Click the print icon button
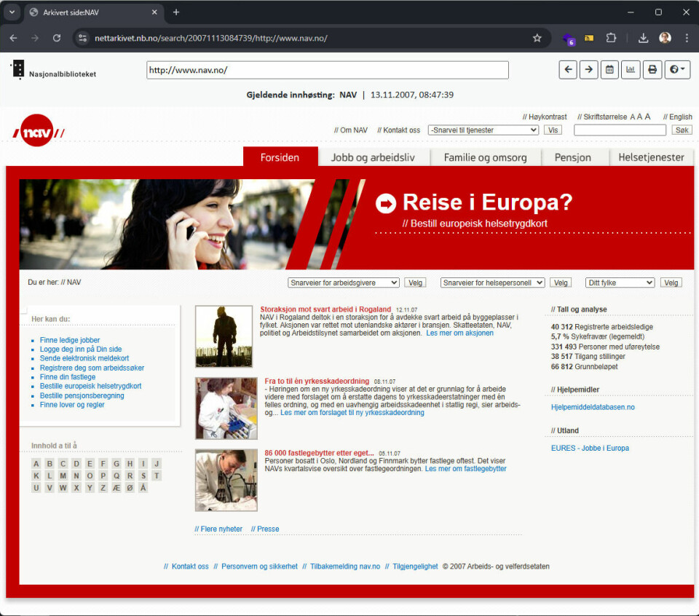699x616 pixels. [652, 70]
